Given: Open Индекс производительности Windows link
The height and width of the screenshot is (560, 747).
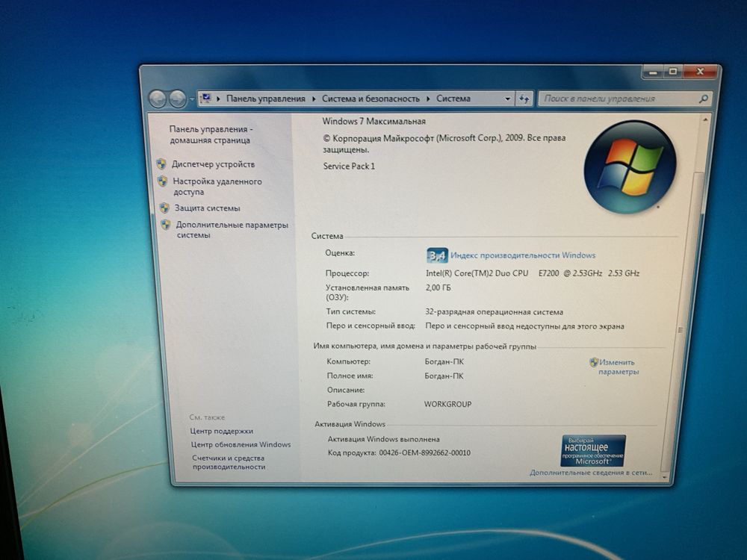Looking at the screenshot, I should (x=523, y=255).
